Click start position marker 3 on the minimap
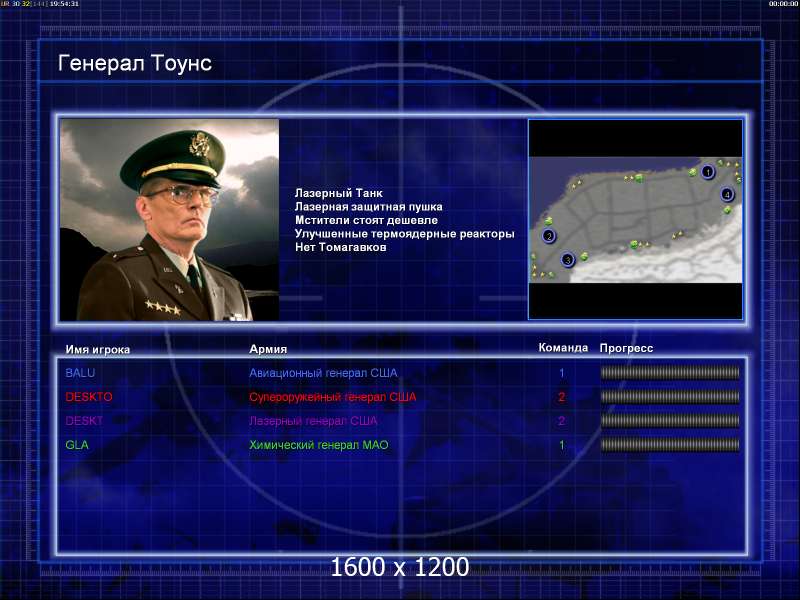The height and width of the screenshot is (600, 800). [x=567, y=260]
